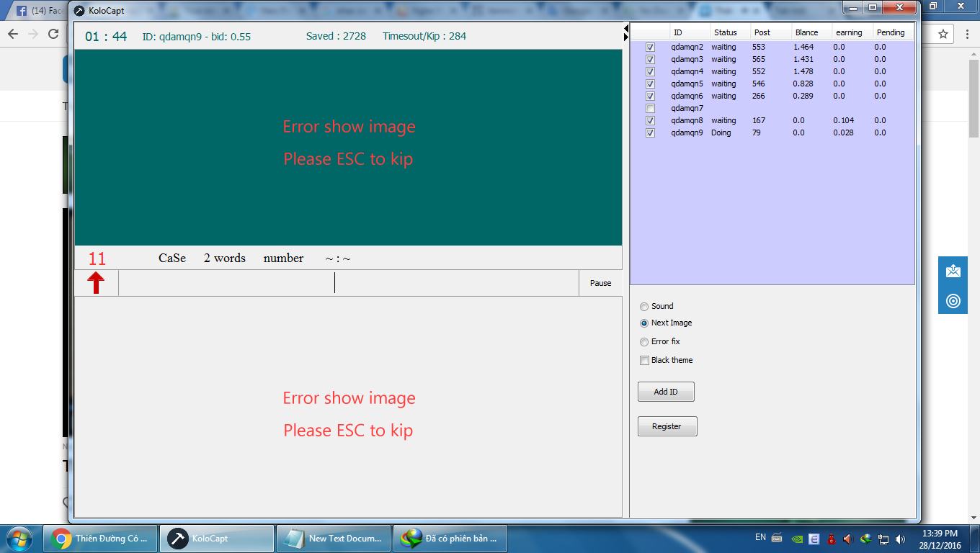Click the "CaSe" hint label
The height and width of the screenshot is (553, 980).
coord(172,258)
